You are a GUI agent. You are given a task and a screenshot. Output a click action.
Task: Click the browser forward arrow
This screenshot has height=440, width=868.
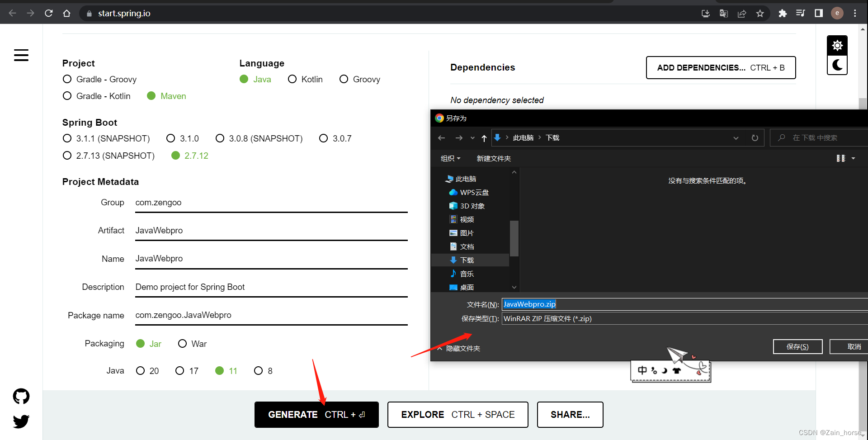click(x=31, y=14)
